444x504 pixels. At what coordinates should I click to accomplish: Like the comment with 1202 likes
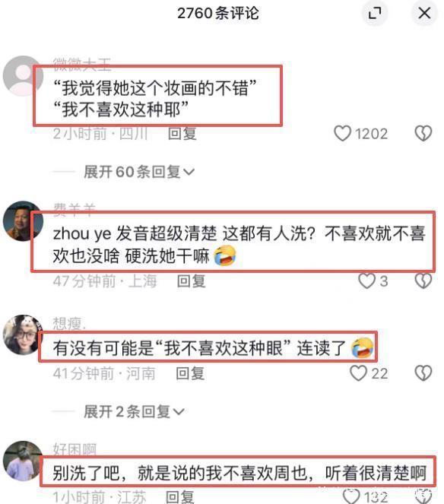tap(342, 133)
